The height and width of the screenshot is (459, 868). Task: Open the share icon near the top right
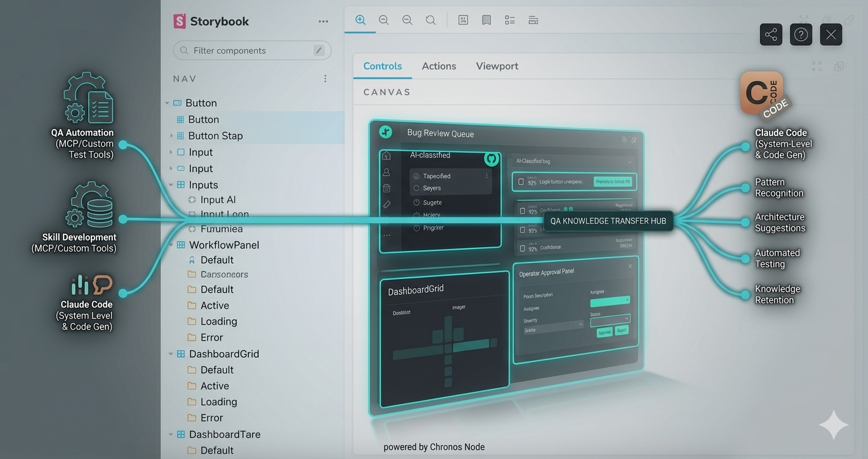tap(770, 34)
